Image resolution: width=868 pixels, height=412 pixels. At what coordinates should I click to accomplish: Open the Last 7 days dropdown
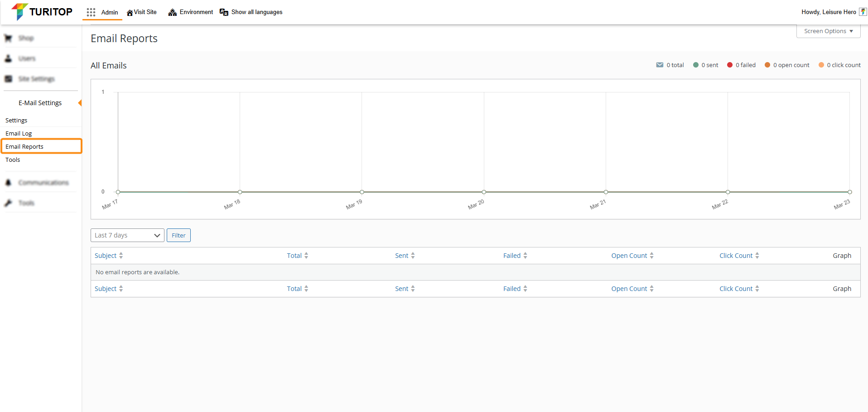pos(127,235)
